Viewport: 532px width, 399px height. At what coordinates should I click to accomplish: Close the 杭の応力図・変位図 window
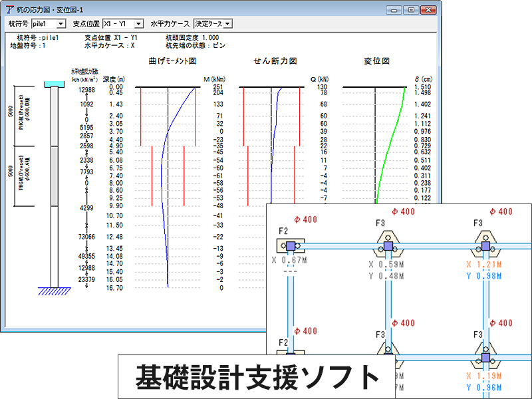428,10
